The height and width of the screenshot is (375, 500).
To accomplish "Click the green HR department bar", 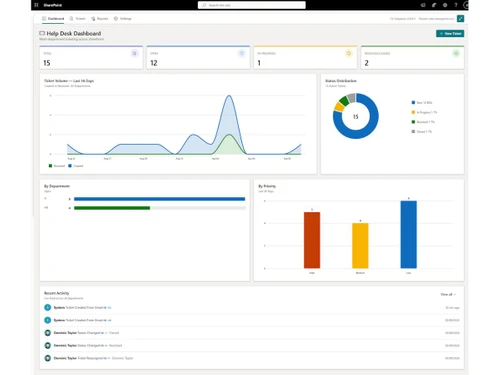I will (x=112, y=208).
